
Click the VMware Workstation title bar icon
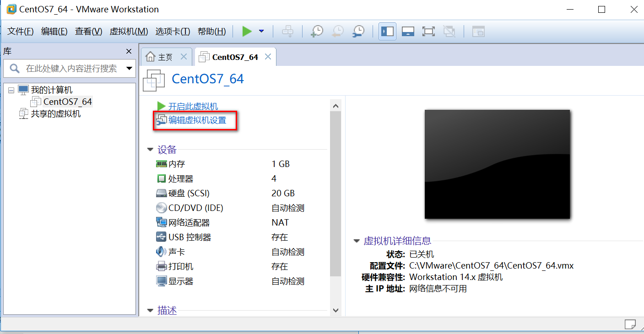[11, 9]
